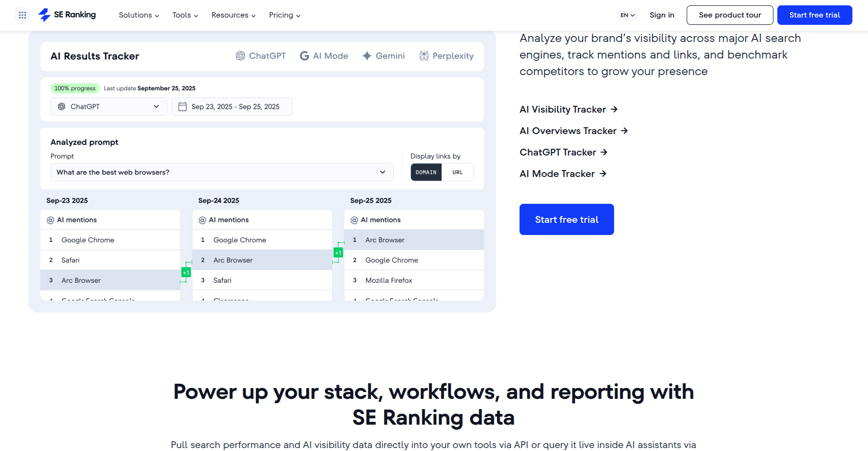Click Mozilla Firefox row
This screenshot has width=868, height=451.
(414, 280)
